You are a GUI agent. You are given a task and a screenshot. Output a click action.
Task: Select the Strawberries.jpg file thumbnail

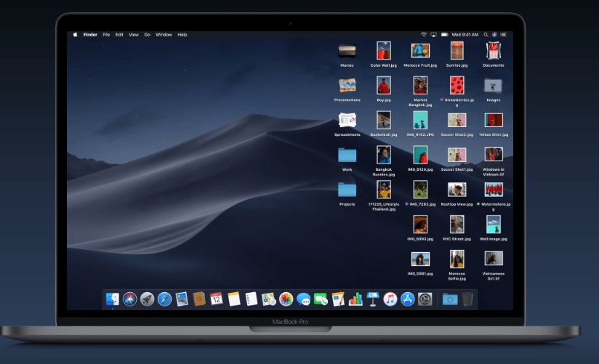tap(457, 85)
